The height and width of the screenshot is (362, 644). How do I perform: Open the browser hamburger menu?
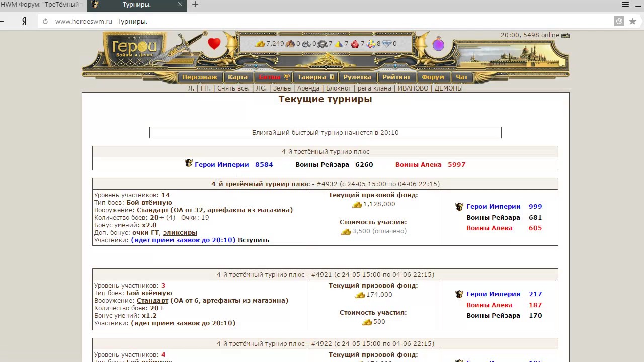tap(625, 4)
